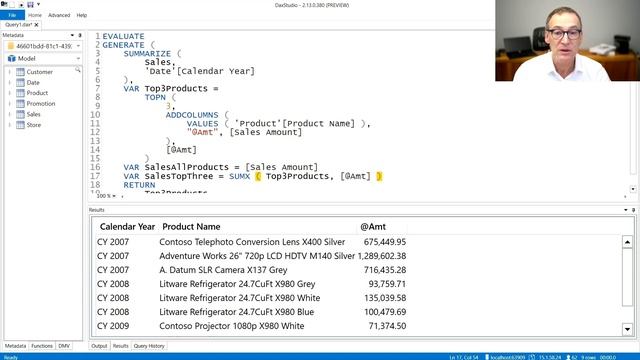Open the Model selector dropdown
This screenshot has height=360, width=640.
[x=78, y=59]
